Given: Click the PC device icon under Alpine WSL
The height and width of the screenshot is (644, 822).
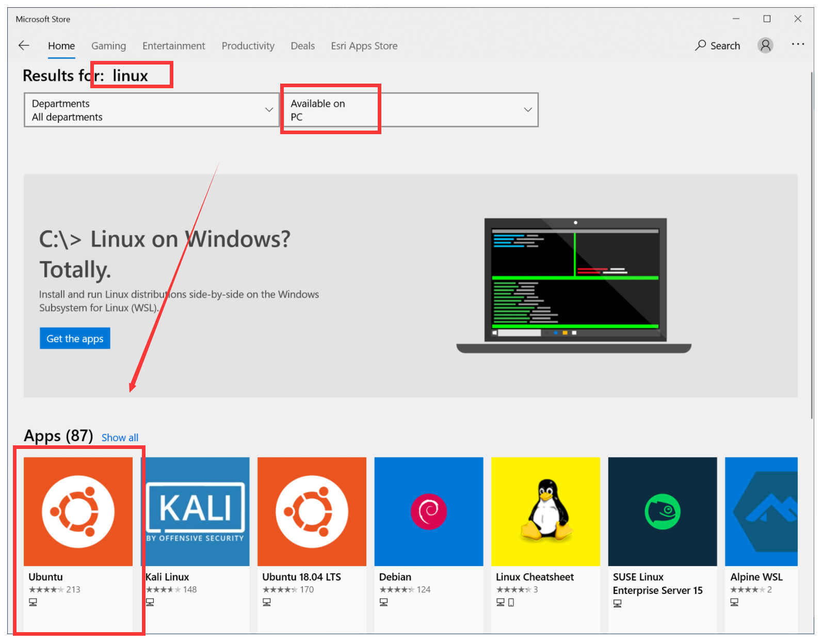Looking at the screenshot, I should pyautogui.click(x=735, y=602).
